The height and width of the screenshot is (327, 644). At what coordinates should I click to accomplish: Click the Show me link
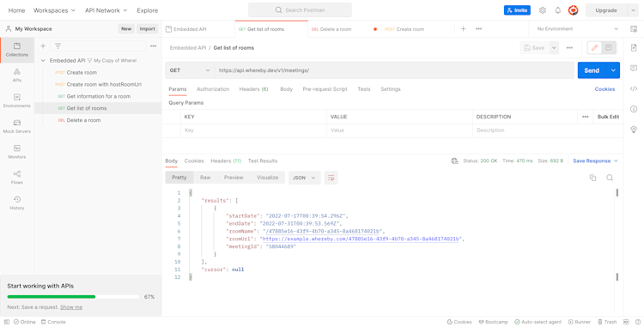pos(71,307)
